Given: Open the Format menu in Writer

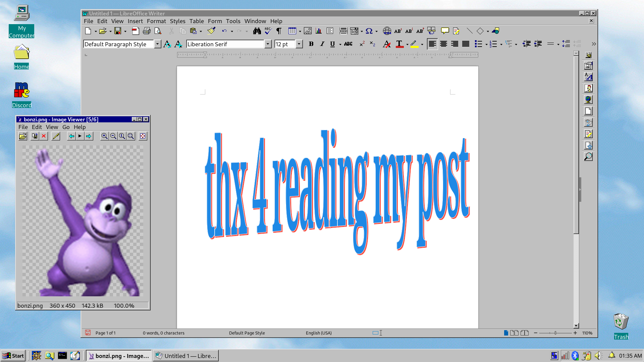Looking at the screenshot, I should tap(156, 21).
